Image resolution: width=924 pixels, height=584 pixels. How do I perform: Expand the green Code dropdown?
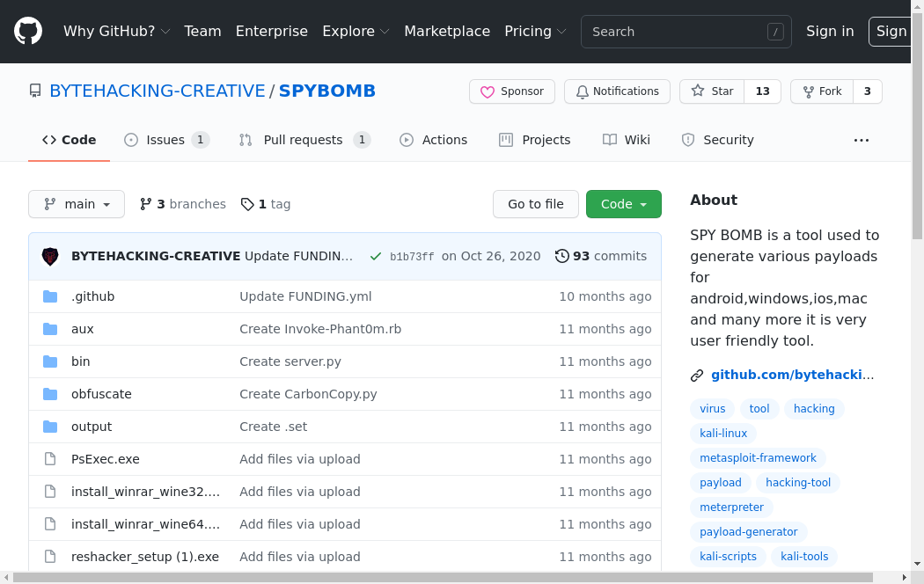pos(623,204)
